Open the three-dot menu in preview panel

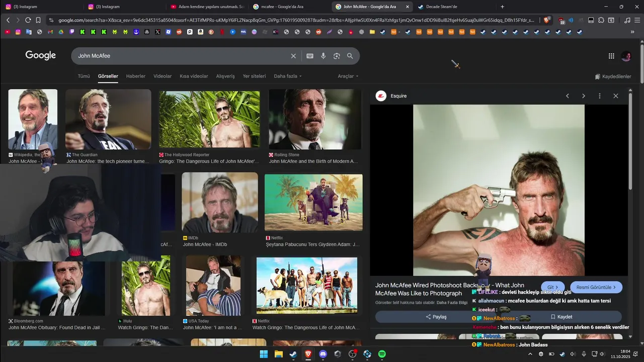(599, 96)
